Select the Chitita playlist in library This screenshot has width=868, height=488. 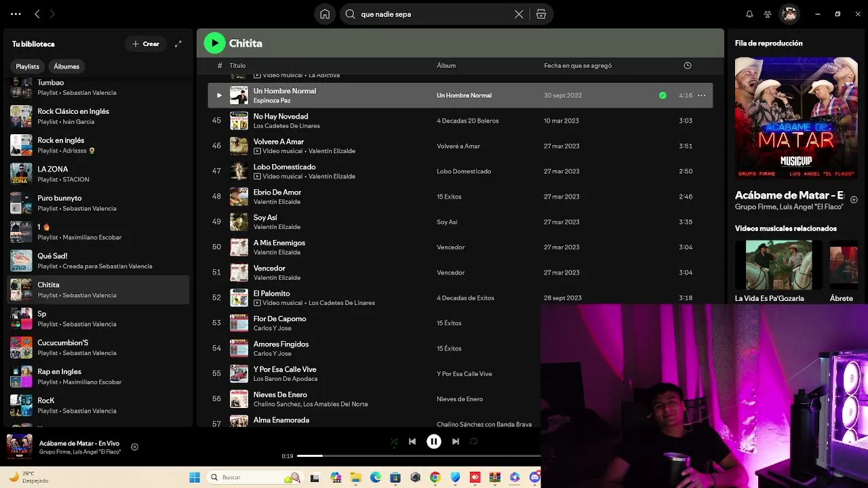[98, 289]
